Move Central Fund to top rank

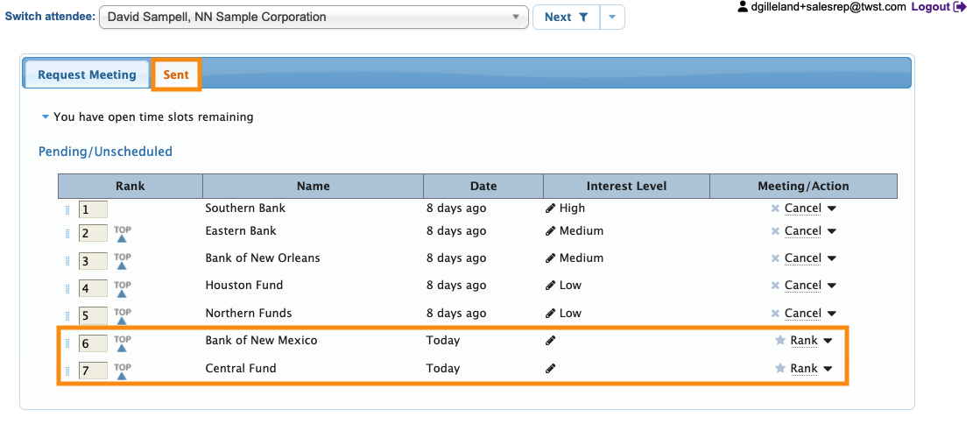pos(123,371)
